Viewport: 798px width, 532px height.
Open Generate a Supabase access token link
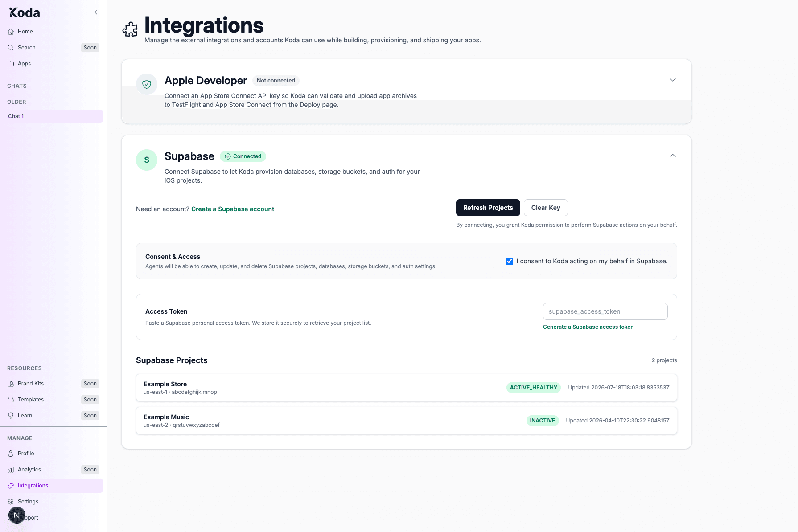point(588,327)
